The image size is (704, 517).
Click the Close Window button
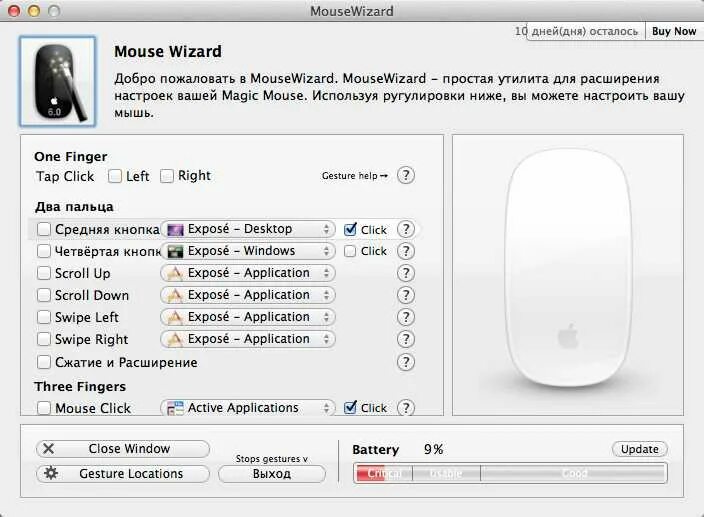123,449
